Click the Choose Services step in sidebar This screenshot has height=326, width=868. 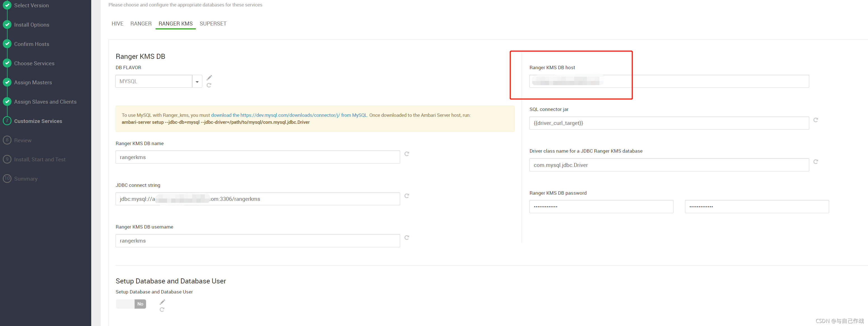[34, 63]
